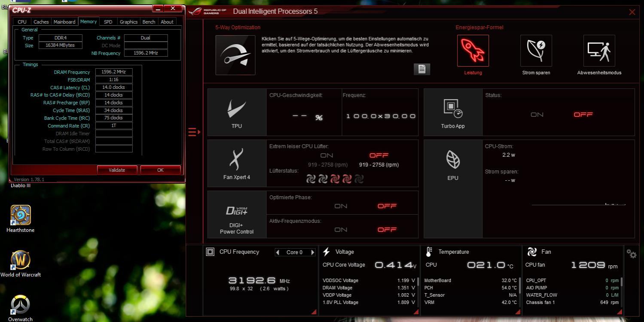The width and height of the screenshot is (644, 322).
Task: Open the TPU panel
Action: [237, 112]
